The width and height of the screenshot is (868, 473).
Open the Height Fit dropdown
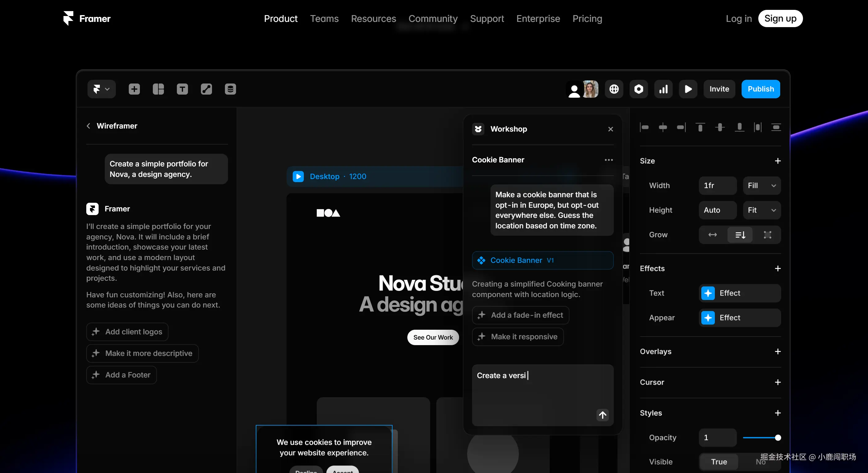click(761, 210)
